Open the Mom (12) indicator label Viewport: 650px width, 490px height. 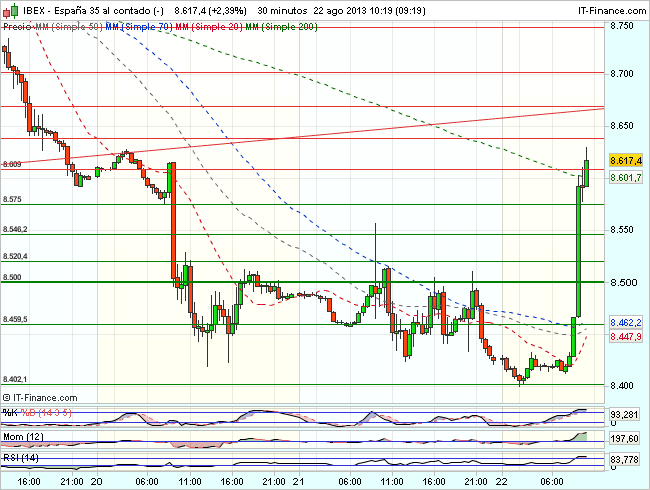20,437
